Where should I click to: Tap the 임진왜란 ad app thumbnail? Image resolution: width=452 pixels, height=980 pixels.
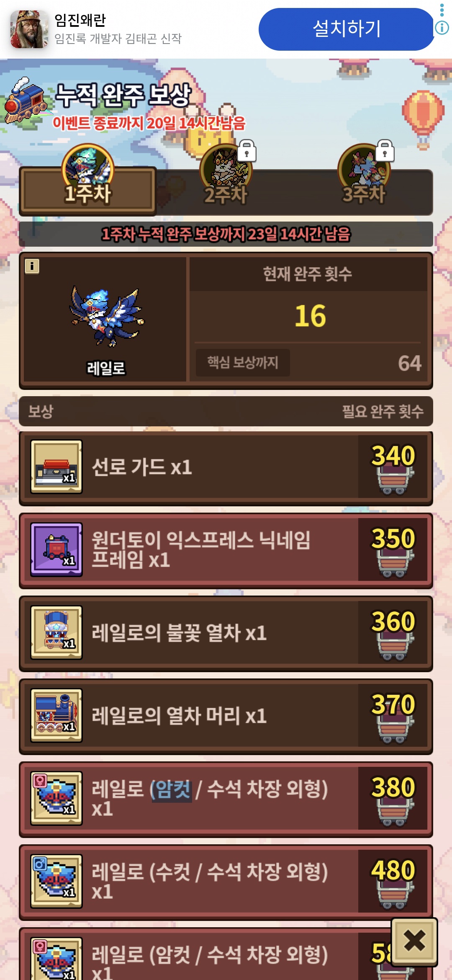(x=29, y=29)
